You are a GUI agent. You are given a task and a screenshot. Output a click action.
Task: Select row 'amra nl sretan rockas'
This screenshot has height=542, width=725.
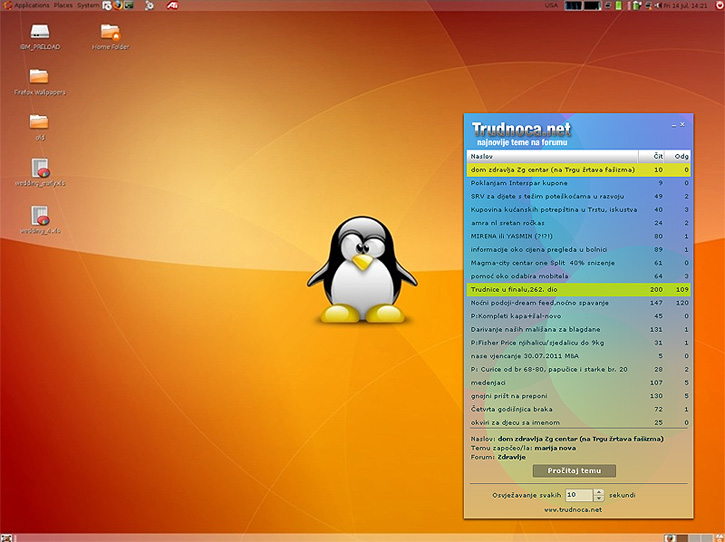(x=578, y=223)
